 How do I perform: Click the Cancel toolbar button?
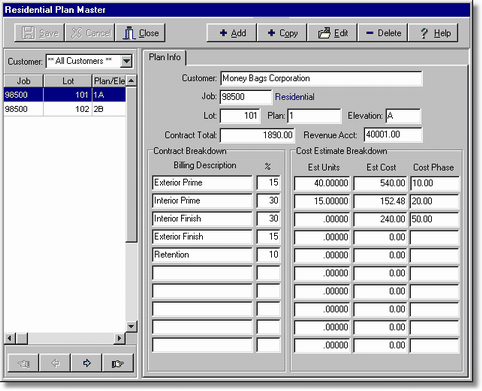(x=90, y=33)
